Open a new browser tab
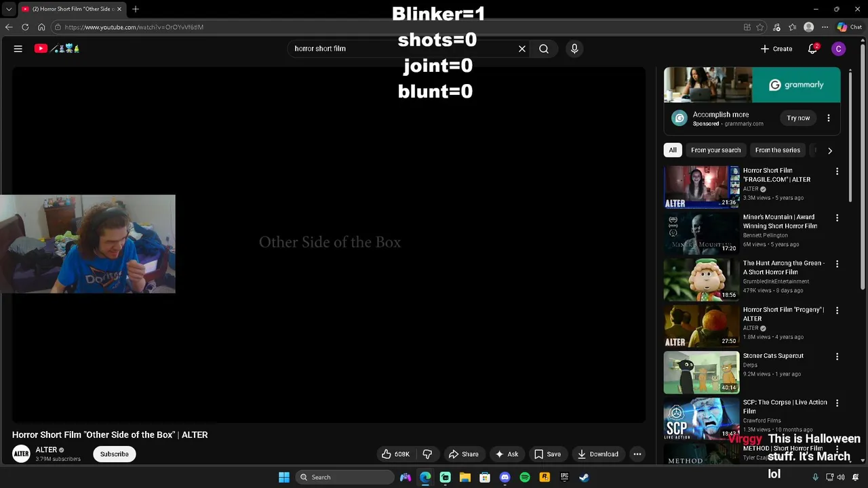 pyautogui.click(x=136, y=9)
